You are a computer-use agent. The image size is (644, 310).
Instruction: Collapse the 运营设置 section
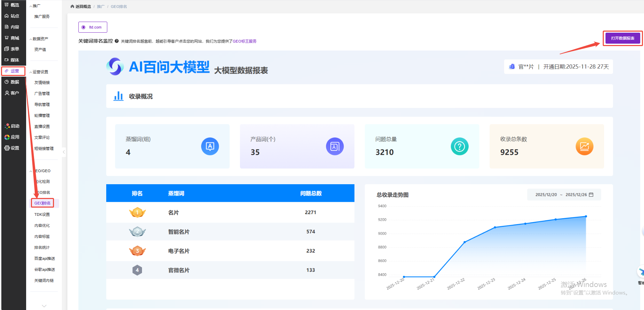click(x=31, y=72)
